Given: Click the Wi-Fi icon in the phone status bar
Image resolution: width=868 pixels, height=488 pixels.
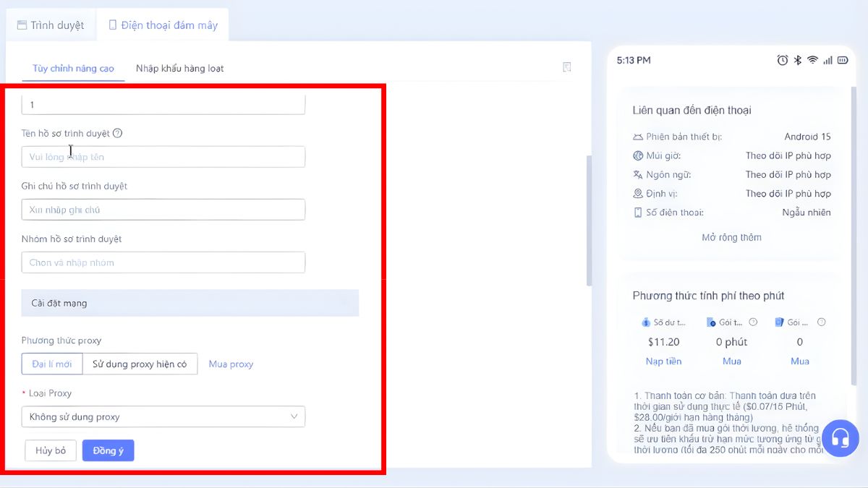Looking at the screenshot, I should pyautogui.click(x=812, y=61).
